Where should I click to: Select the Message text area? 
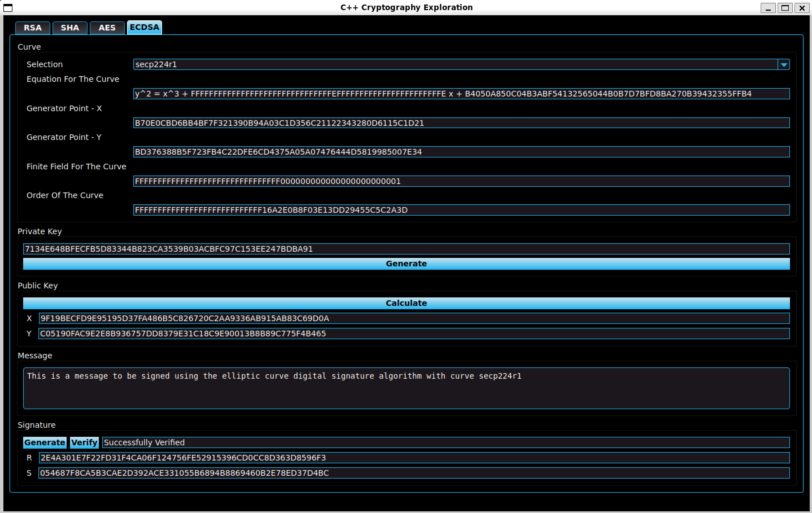click(405, 388)
